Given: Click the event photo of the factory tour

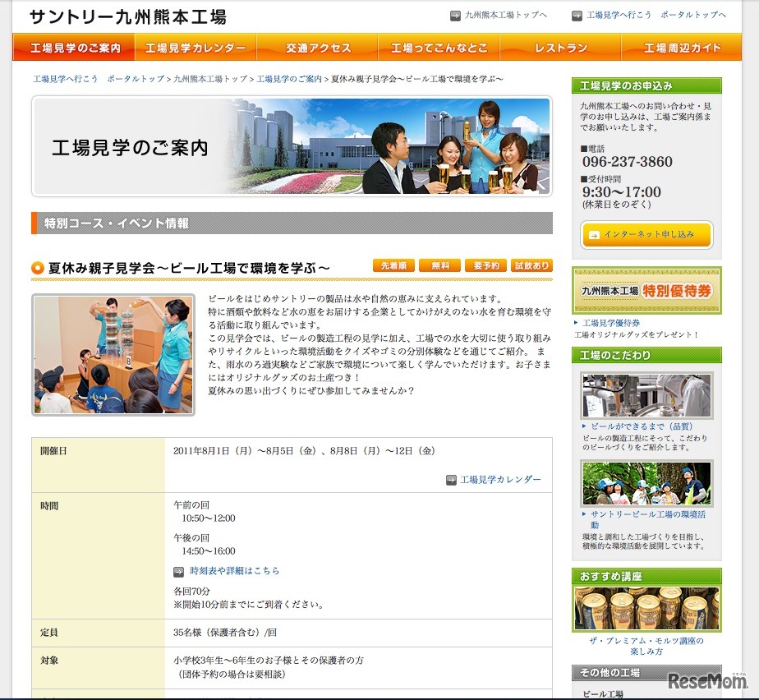Looking at the screenshot, I should (x=113, y=356).
